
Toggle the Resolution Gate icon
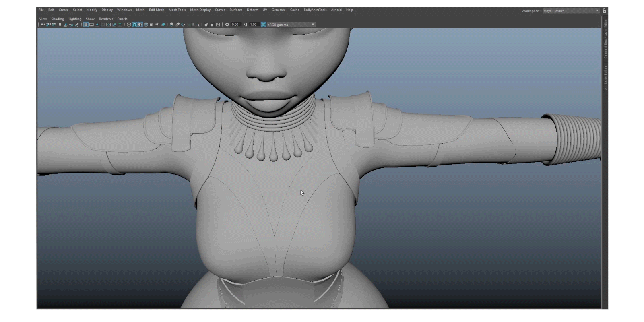[97, 25]
